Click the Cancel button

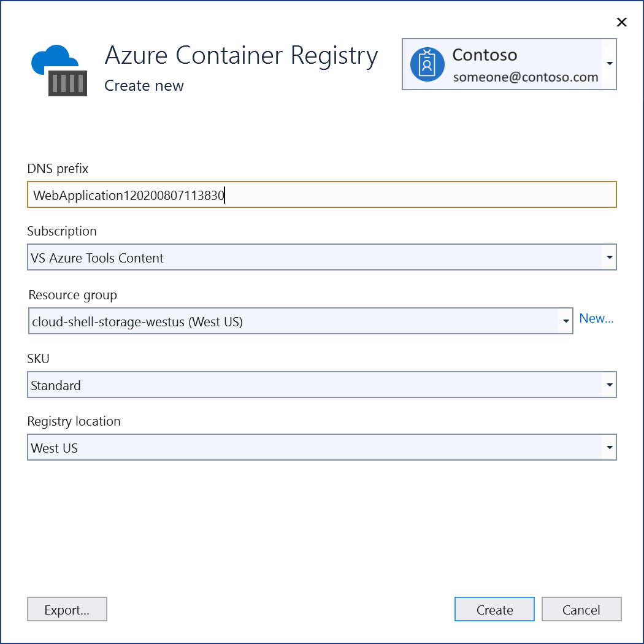[581, 609]
